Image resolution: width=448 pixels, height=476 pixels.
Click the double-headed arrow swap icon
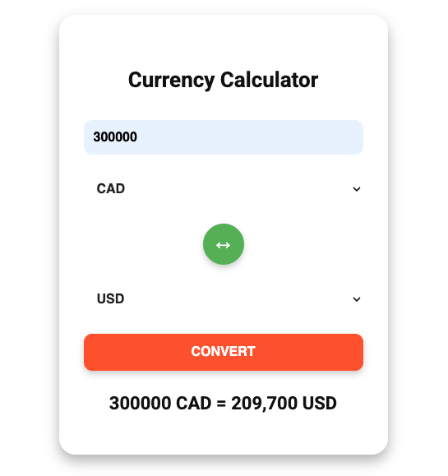pos(223,245)
